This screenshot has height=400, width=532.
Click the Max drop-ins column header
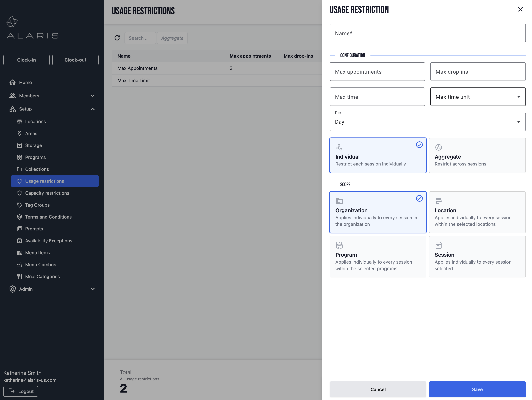tap(298, 56)
